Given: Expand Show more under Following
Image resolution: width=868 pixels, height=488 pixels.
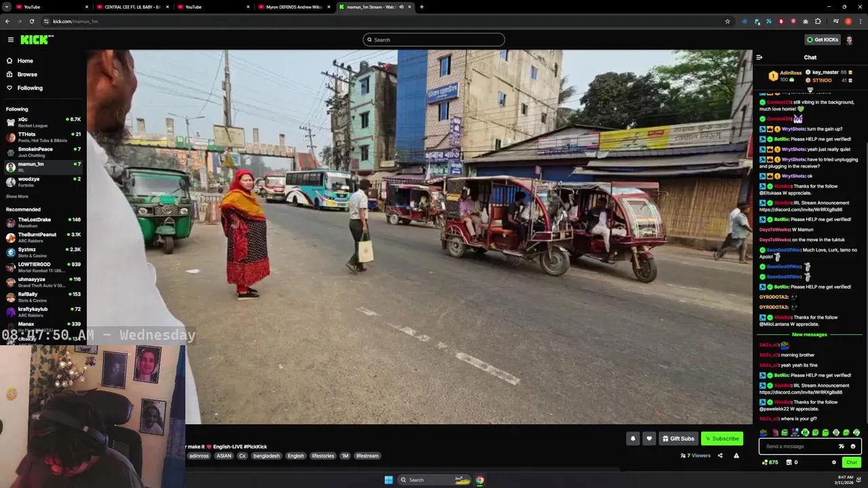Looking at the screenshot, I should (x=17, y=197).
